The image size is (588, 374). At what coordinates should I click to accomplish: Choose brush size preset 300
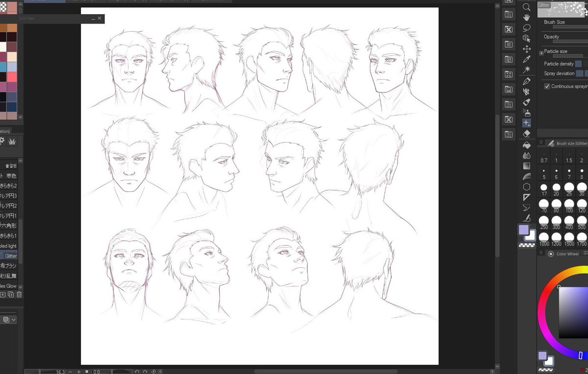click(x=557, y=223)
